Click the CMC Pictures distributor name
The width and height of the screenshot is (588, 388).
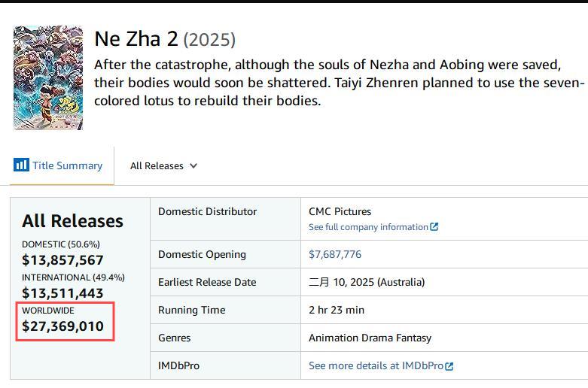point(340,211)
